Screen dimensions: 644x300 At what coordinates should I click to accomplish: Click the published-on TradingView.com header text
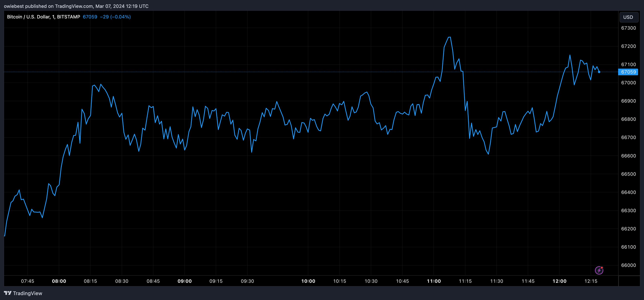(76, 6)
